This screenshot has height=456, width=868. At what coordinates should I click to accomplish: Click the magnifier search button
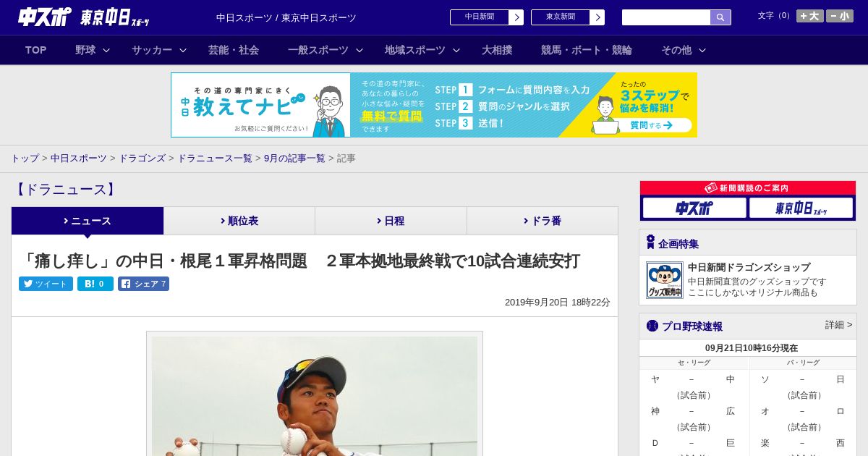720,17
